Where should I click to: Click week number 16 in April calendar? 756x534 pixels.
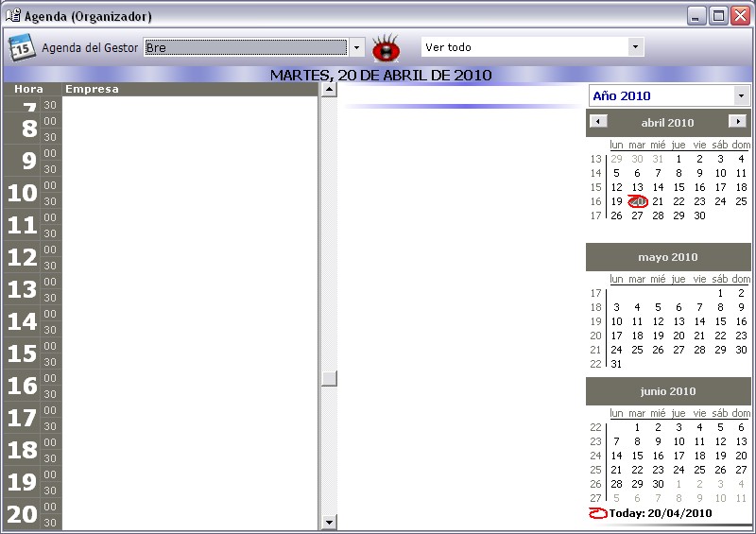[596, 201]
